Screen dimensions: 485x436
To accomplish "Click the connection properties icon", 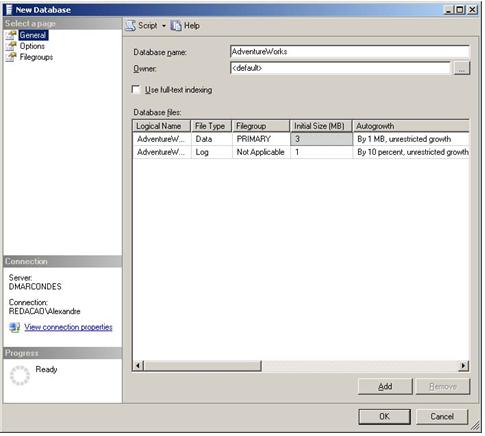I will [x=14, y=327].
